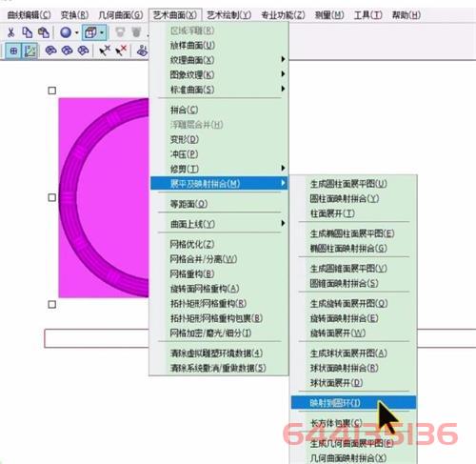Toggle the highlighted coordinate axis button
The image size is (476, 464).
(30, 50)
